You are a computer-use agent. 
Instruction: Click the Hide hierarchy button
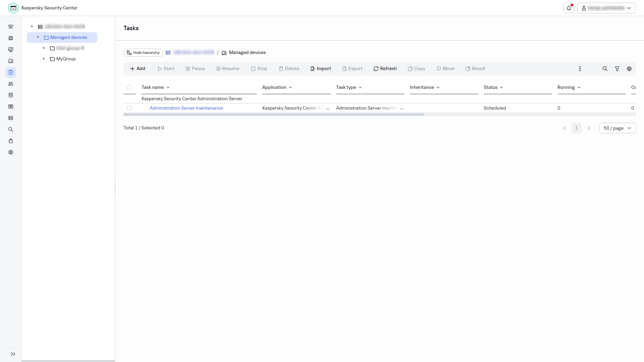[x=143, y=53]
